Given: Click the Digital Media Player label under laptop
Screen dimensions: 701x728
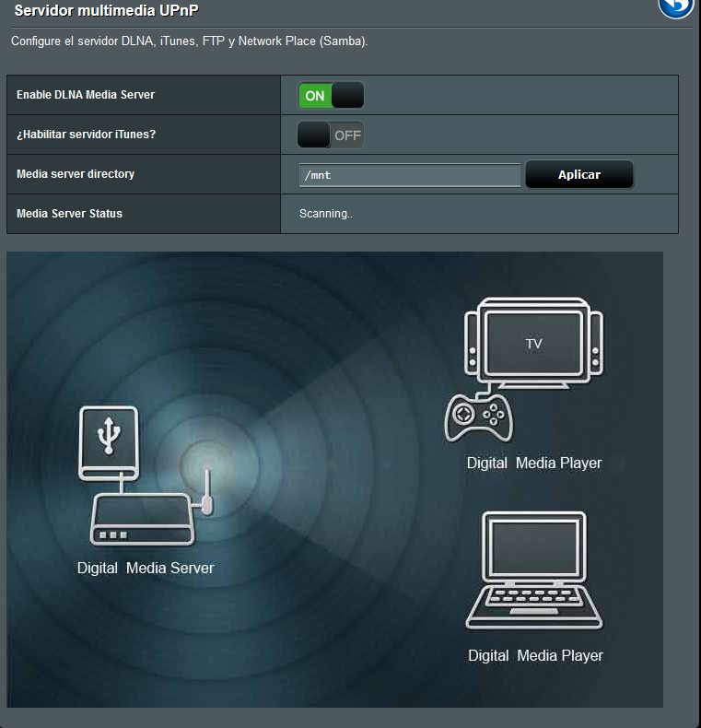Looking at the screenshot, I should pyautogui.click(x=536, y=655).
